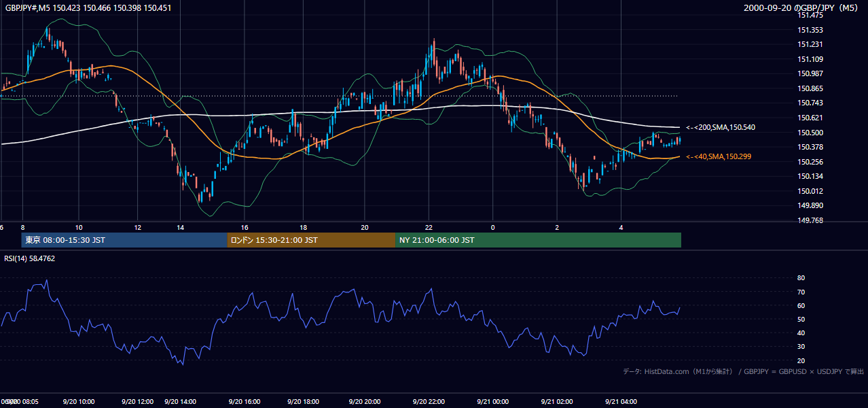Click the 9/20 12:00 time axis label
Image resolution: width=868 pixels, height=408 pixels.
139,402
